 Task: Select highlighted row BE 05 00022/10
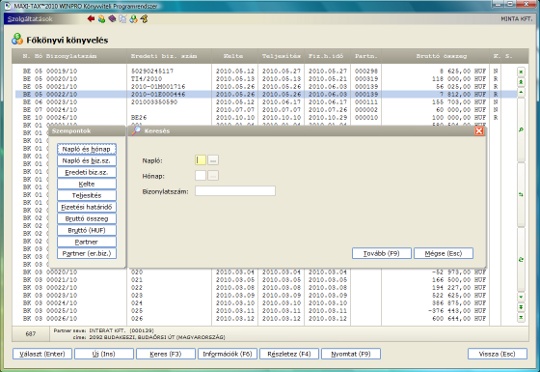click(x=266, y=94)
